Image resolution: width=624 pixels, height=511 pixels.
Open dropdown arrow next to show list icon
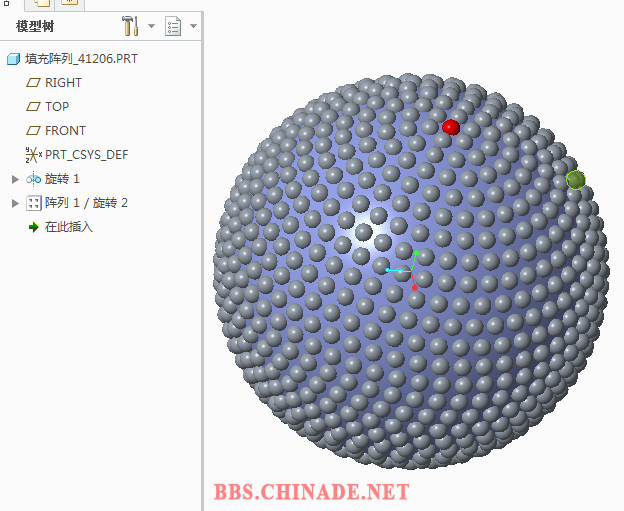tap(193, 26)
